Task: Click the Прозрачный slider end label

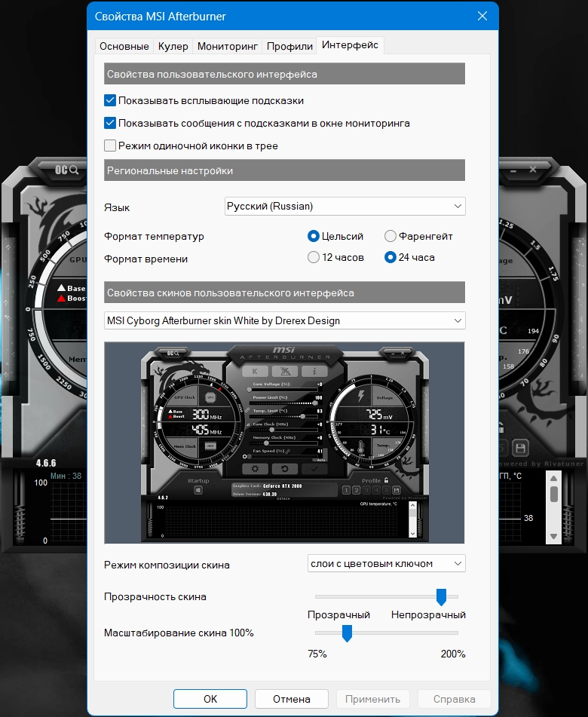Action: (x=338, y=615)
